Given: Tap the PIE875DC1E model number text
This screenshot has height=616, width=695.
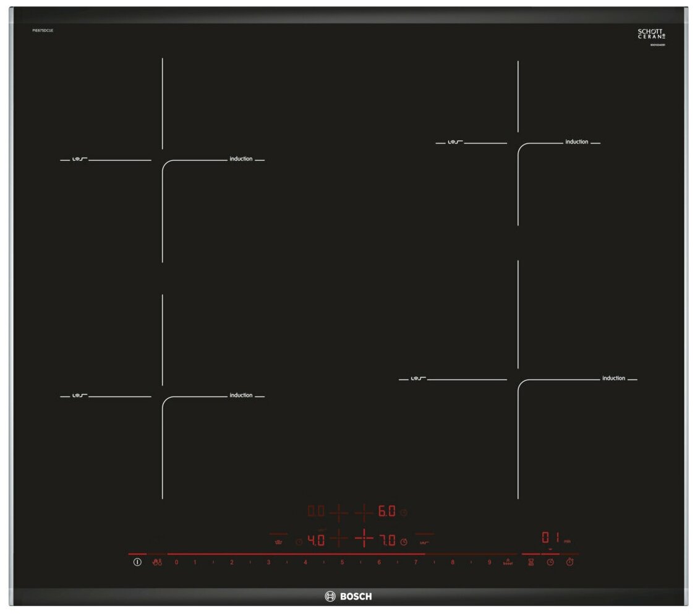Looking at the screenshot, I should click(x=43, y=30).
